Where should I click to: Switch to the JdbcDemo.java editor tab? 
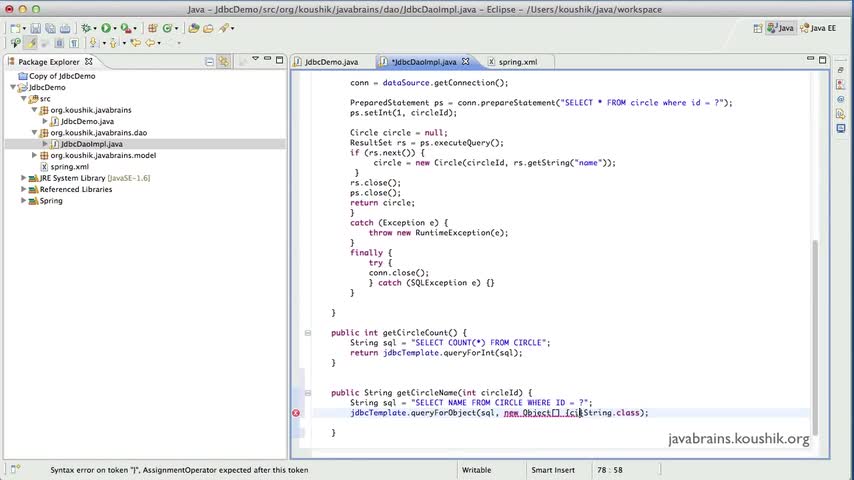coord(326,62)
